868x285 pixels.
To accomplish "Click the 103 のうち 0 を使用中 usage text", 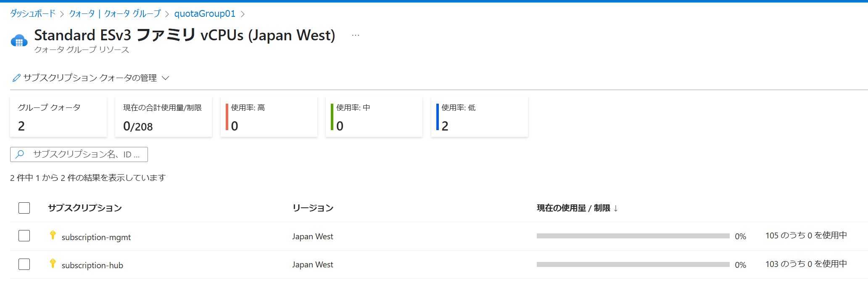I will (806, 264).
